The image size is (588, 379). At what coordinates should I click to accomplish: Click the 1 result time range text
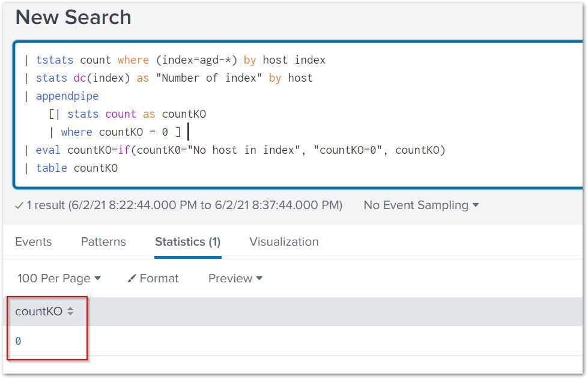point(184,205)
